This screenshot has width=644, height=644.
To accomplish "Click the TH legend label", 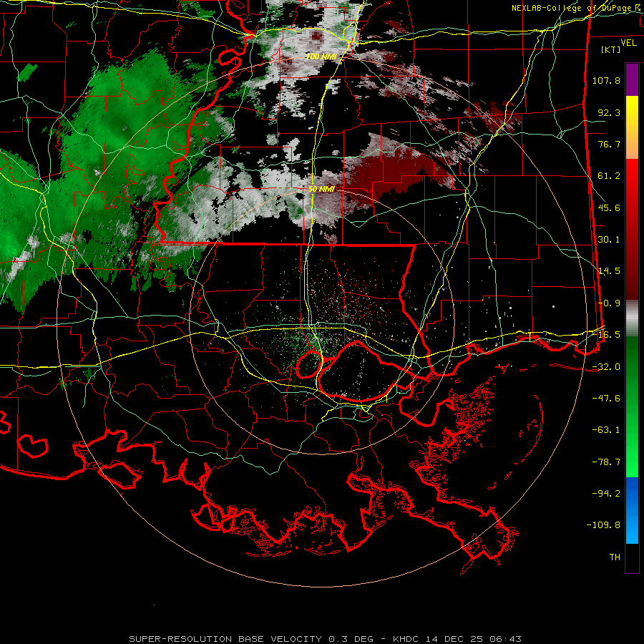I will 615,557.
